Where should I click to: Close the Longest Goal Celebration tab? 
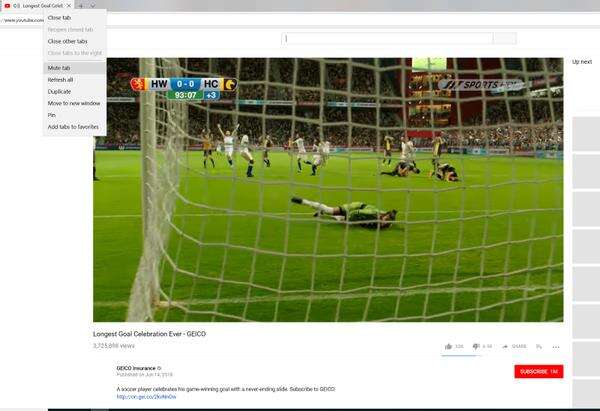click(x=69, y=6)
